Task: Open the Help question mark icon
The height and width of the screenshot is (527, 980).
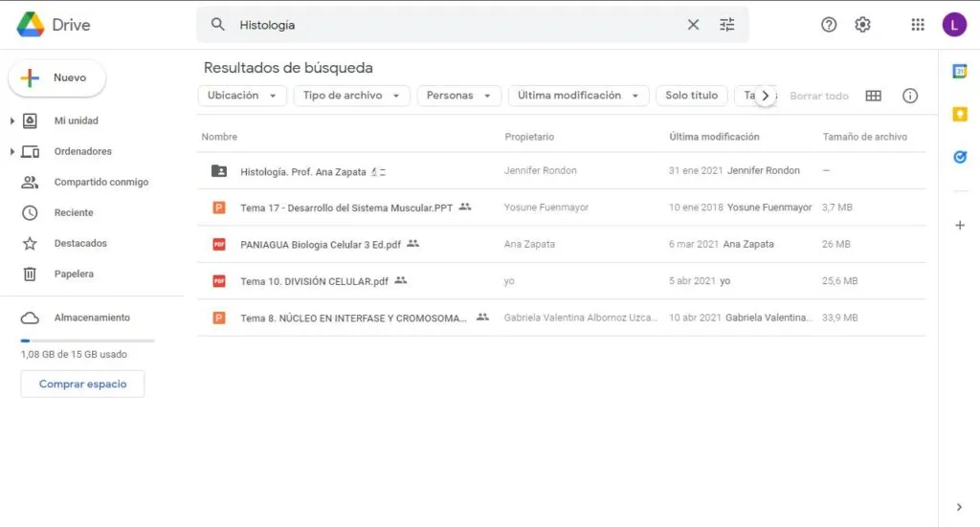Action: (x=829, y=25)
